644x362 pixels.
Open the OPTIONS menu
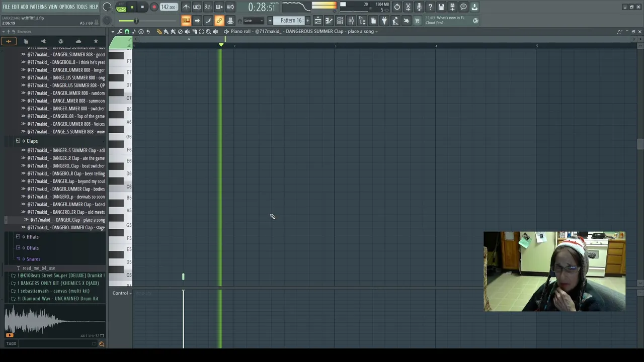coord(67,7)
